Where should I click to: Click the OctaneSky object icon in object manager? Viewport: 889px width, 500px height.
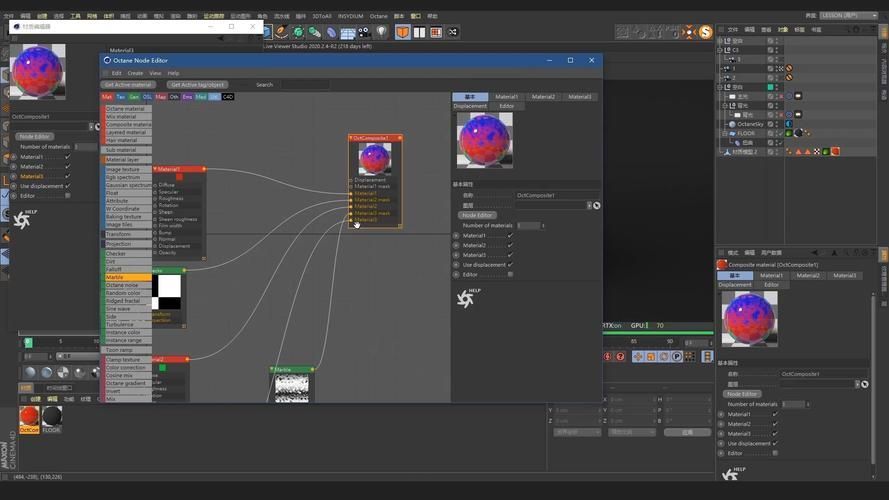[x=732, y=124]
